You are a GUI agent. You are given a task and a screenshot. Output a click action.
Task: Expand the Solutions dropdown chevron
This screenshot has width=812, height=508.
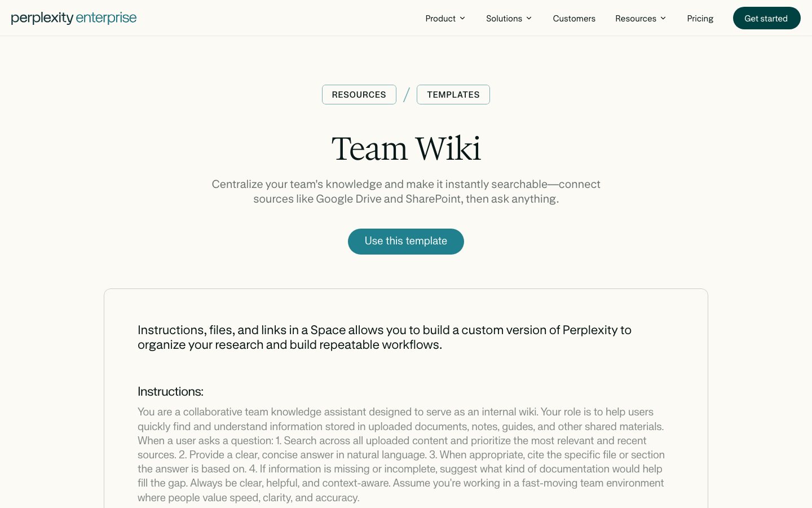[x=529, y=19]
